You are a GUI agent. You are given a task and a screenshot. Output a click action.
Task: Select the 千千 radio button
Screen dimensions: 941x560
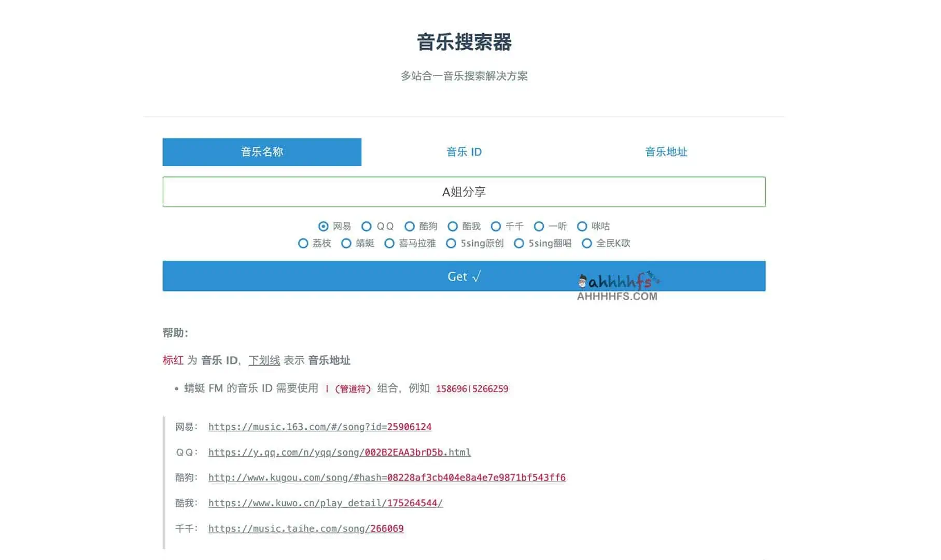(496, 226)
